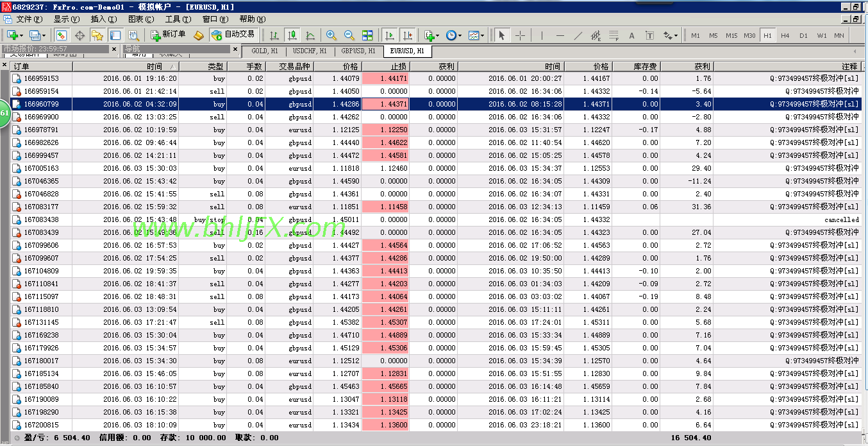Screen dimensions: 868x446
Task: Switch chart to candlesticks style
Action: [292, 35]
